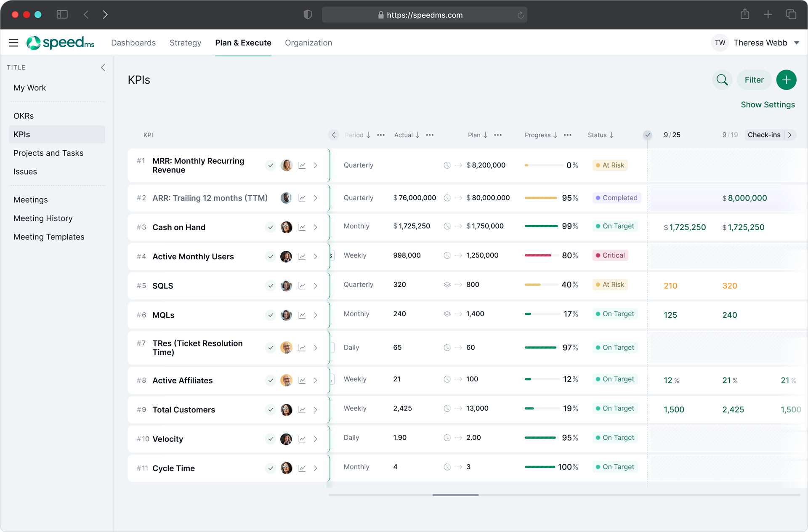Screen dimensions: 808x532
Task: Toggle checkmark on Active Monthly Users row
Action: 271,257
